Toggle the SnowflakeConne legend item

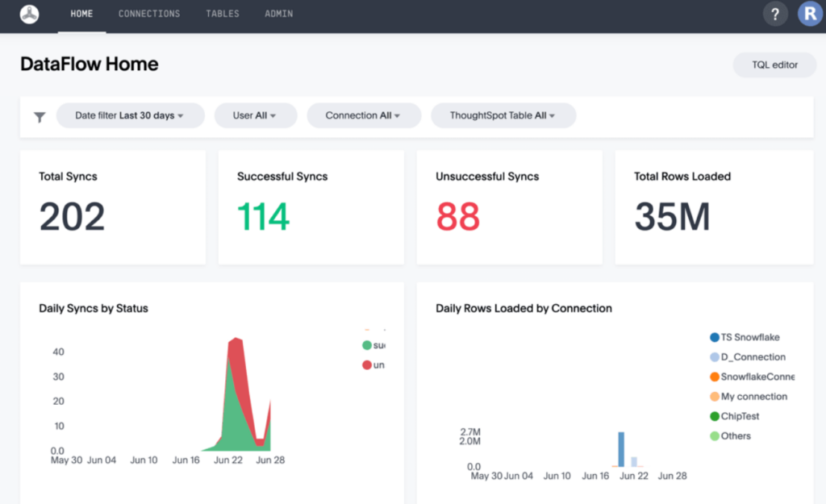point(752,377)
